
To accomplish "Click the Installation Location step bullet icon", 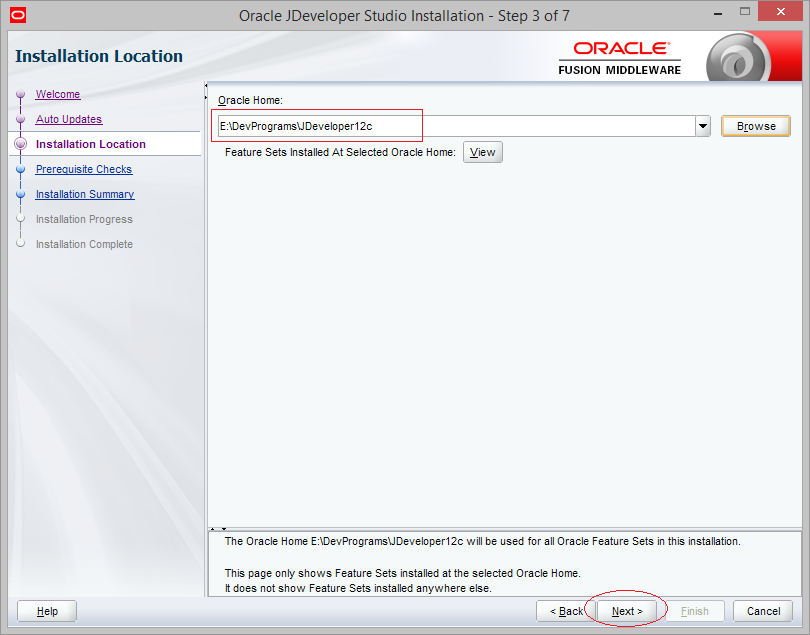I will [x=21, y=144].
